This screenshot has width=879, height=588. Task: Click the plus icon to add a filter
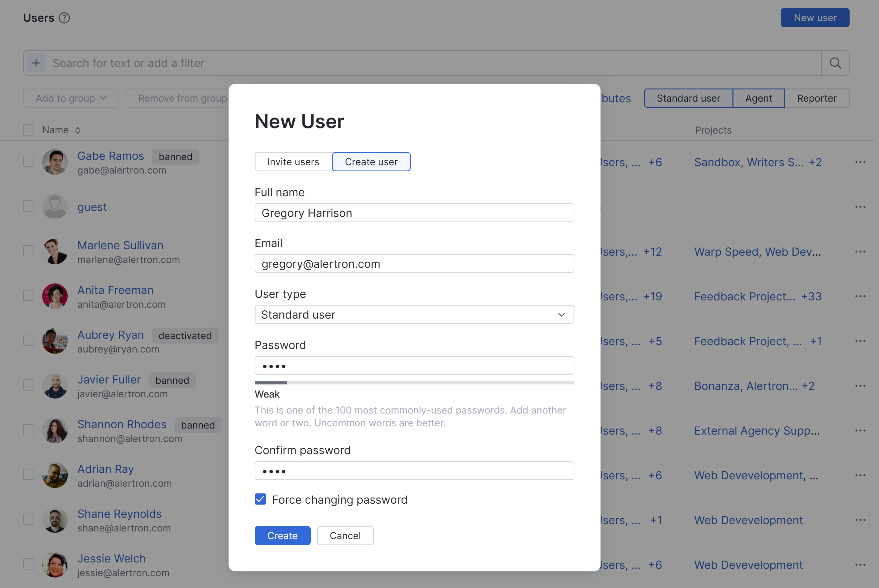(36, 63)
